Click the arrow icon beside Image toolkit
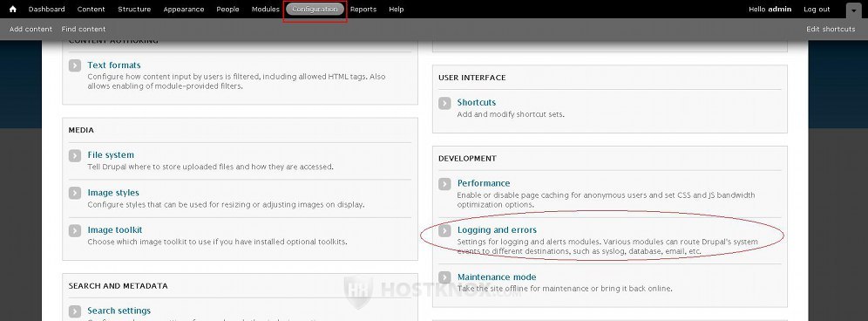Image resolution: width=868 pixels, height=321 pixels. click(75, 230)
